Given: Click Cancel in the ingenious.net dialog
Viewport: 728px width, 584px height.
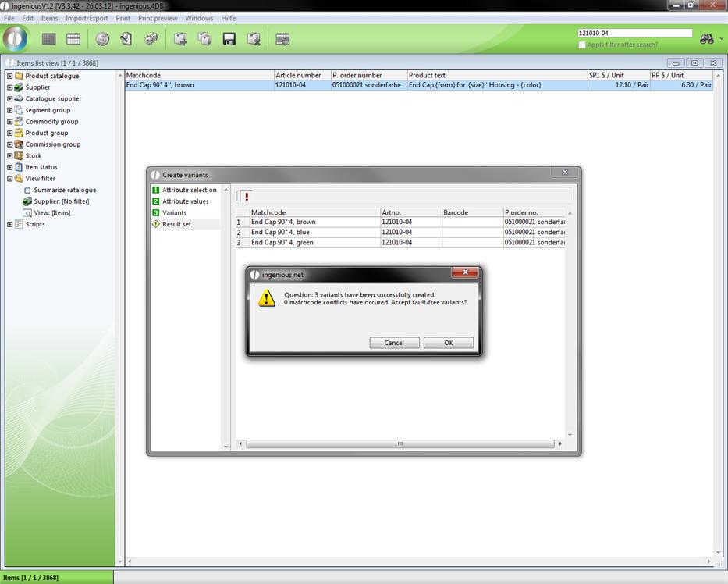Looking at the screenshot, I should click(x=394, y=343).
